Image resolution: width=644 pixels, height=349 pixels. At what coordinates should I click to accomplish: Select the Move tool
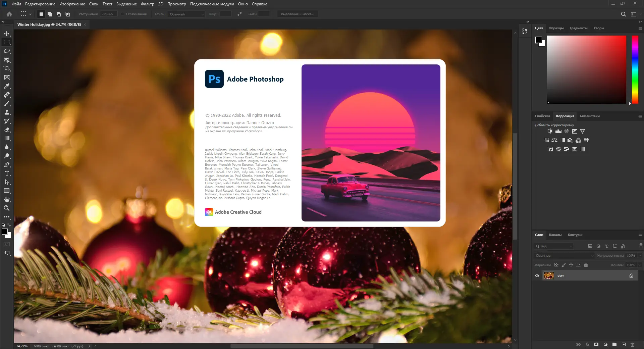[x=7, y=34]
